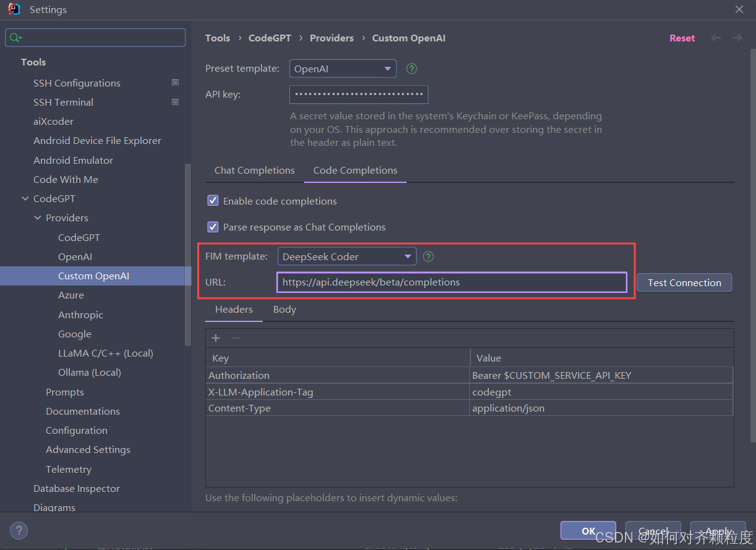Select the Code Completions tab

tap(355, 170)
